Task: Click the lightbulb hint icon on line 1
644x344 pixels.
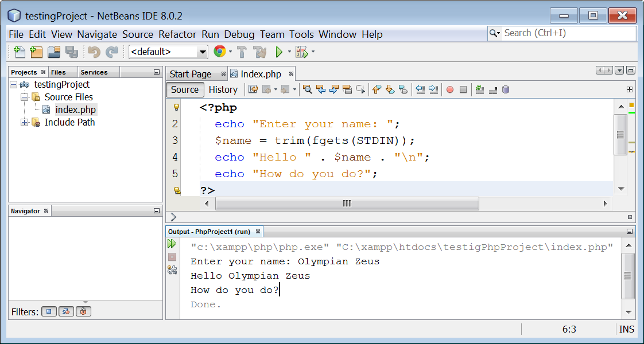Action: click(x=177, y=107)
